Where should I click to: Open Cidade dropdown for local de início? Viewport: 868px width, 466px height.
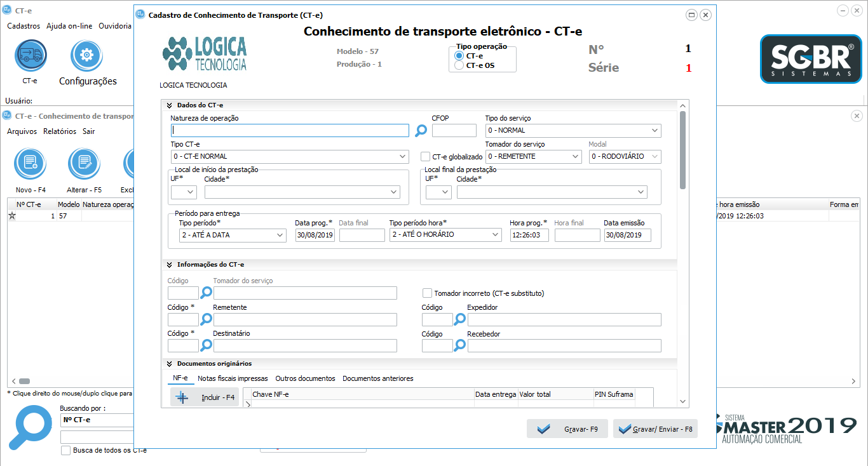pos(302,192)
